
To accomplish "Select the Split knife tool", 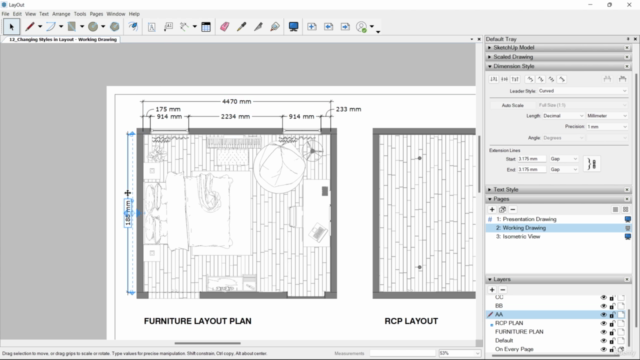I will [258, 27].
